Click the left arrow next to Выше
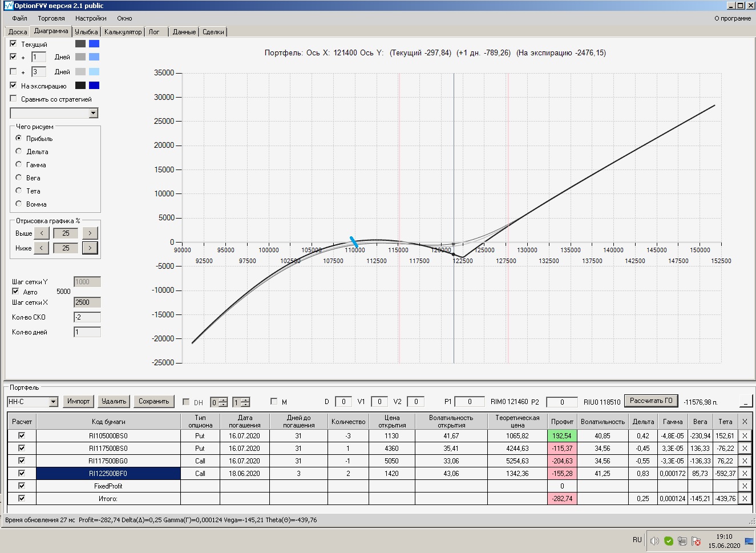Image resolution: width=756 pixels, height=553 pixels. tap(42, 233)
